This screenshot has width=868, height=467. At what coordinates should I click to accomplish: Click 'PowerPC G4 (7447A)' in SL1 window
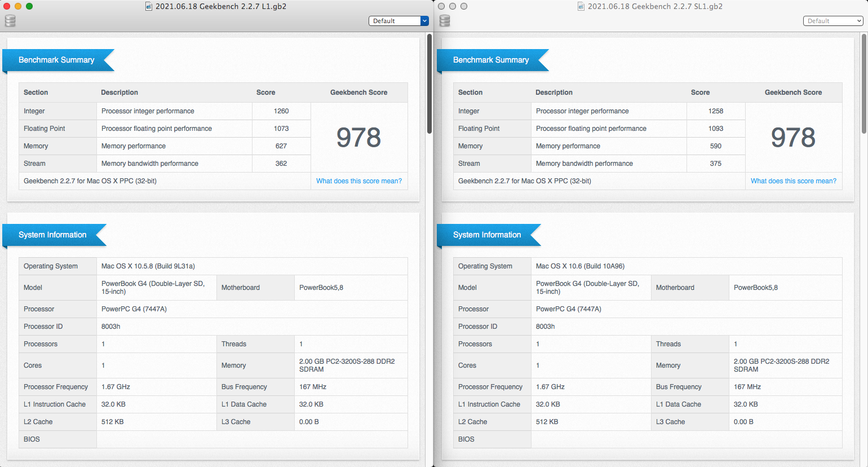coord(569,309)
